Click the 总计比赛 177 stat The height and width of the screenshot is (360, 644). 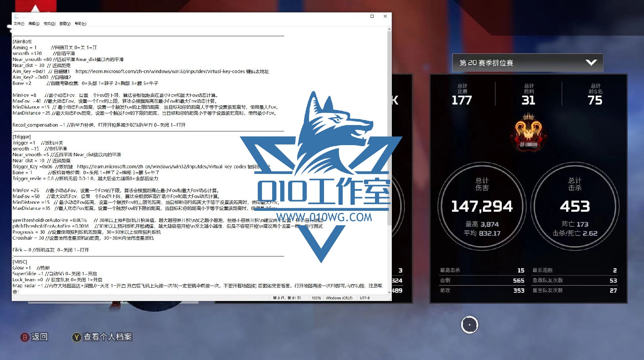[462, 95]
